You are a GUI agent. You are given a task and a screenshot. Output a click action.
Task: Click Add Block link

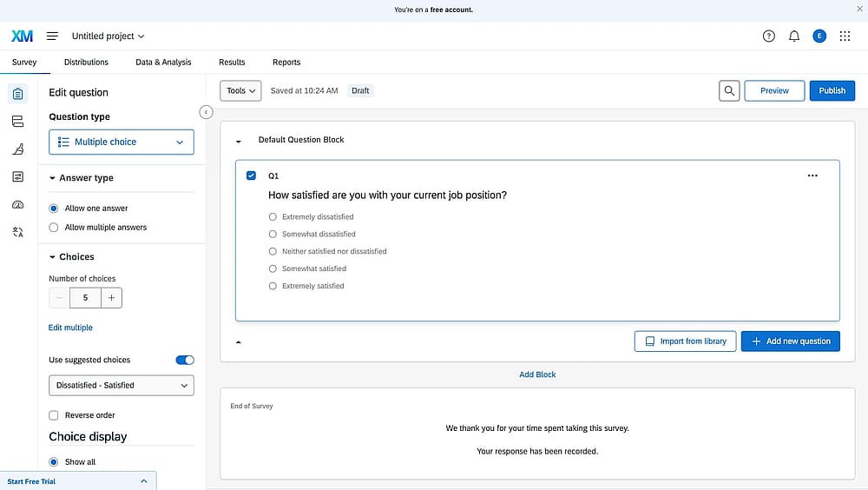click(537, 374)
